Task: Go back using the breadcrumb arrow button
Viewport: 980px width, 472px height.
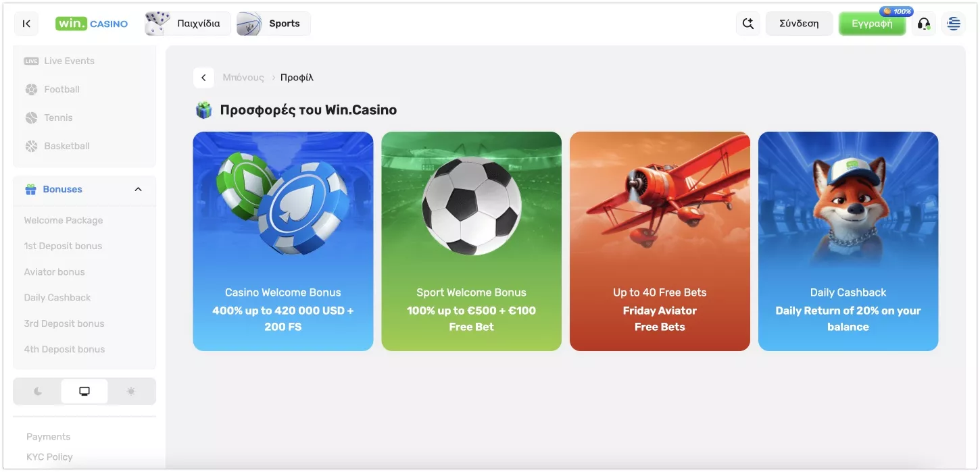Action: click(x=203, y=78)
